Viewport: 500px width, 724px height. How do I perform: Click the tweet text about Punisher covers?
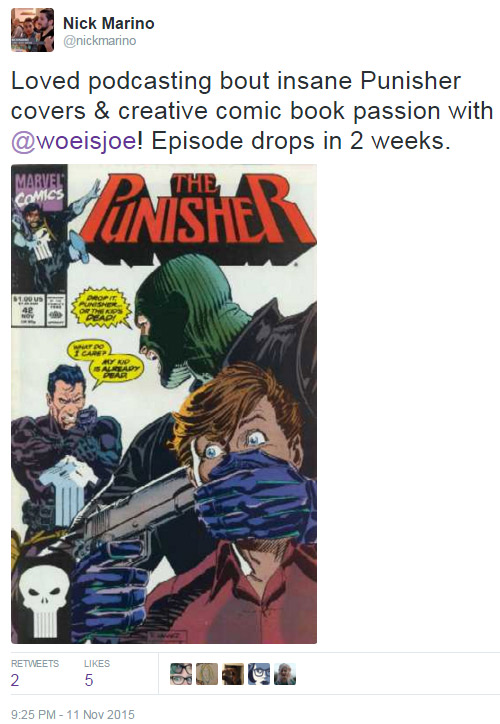tap(252, 111)
